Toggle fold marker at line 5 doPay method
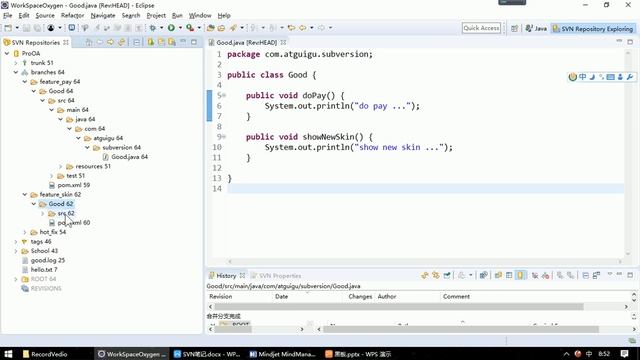Viewport: 640px width, 360px height. click(x=224, y=96)
